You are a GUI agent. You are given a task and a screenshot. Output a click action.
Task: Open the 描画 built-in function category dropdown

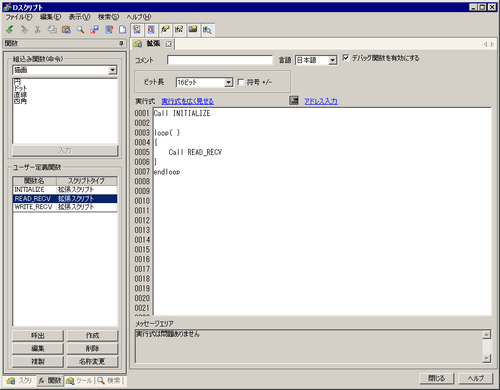point(113,70)
